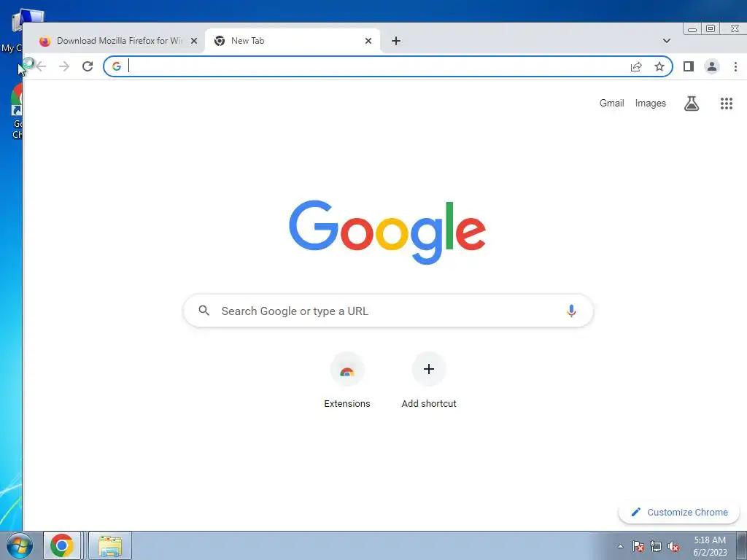
Task: Click the Google G icon in address bar
Action: [x=117, y=66]
